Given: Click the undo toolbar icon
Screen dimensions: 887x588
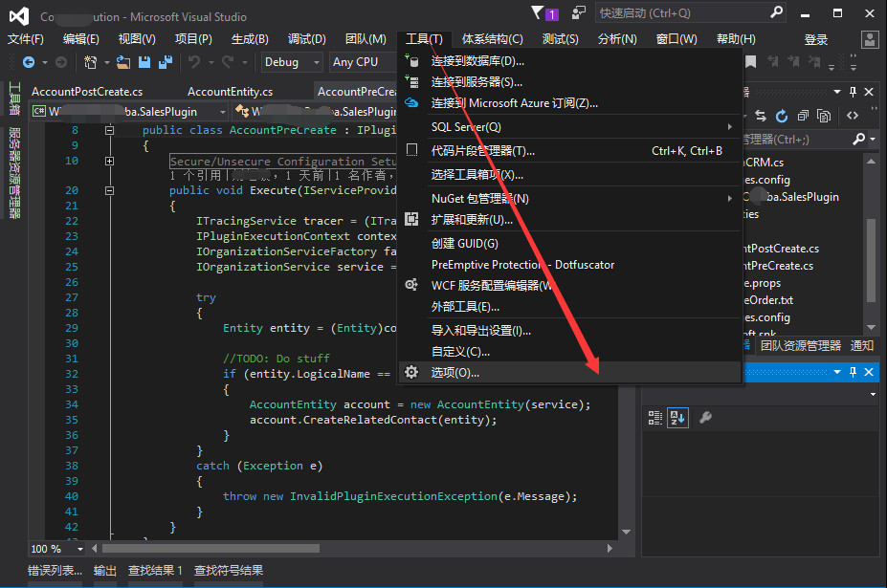Looking at the screenshot, I should pos(194,61).
